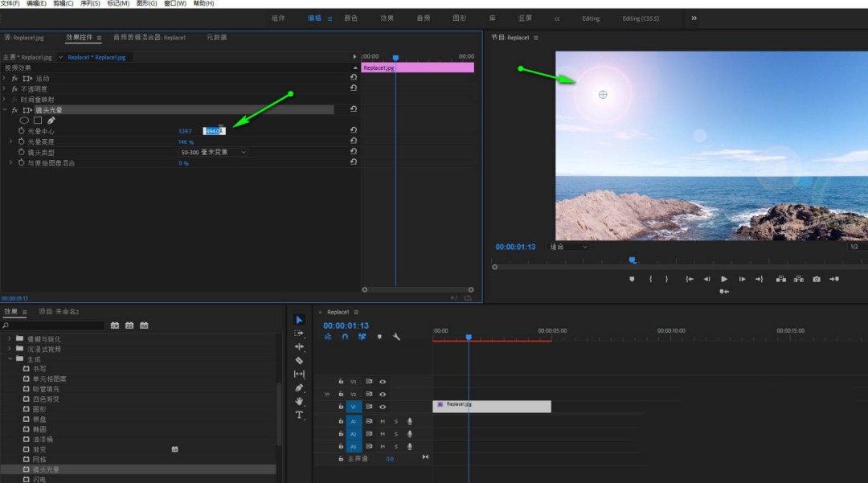
Task: Filter effects by Accelerated Effects icon
Action: click(115, 325)
